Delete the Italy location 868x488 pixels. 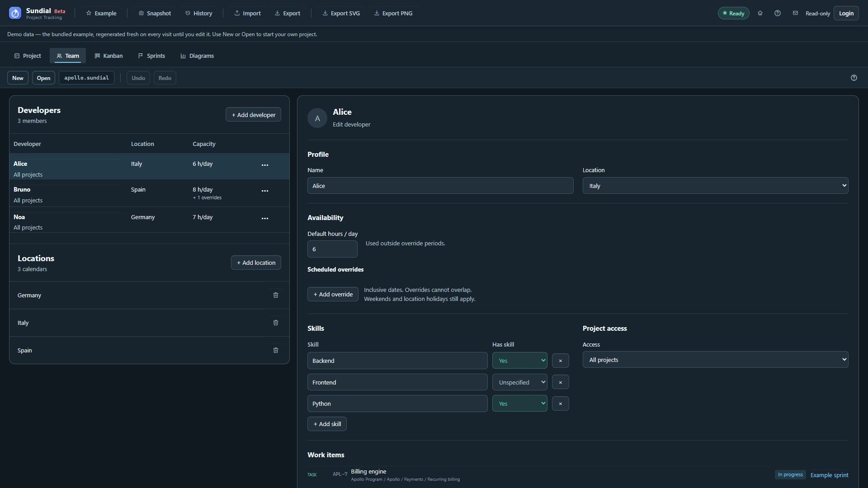(276, 323)
